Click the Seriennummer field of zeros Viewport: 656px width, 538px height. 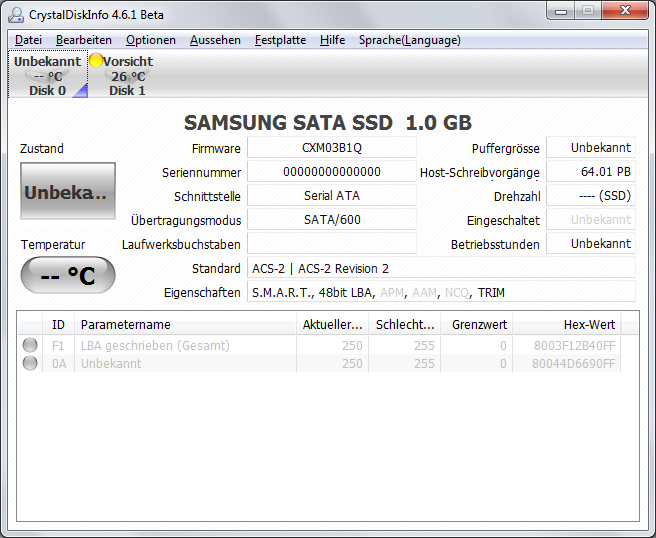tap(332, 172)
